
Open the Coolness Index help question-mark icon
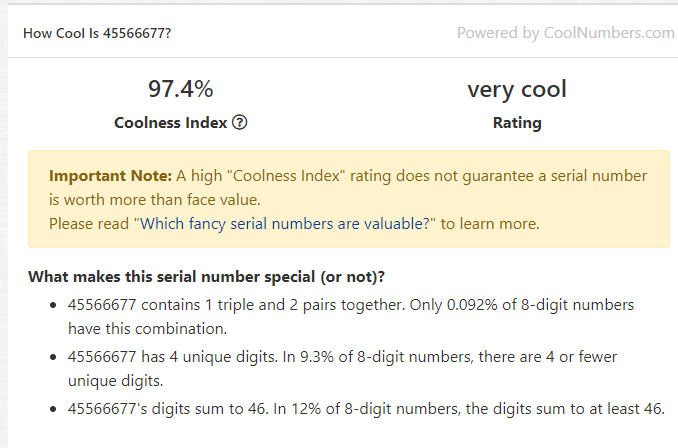click(240, 122)
